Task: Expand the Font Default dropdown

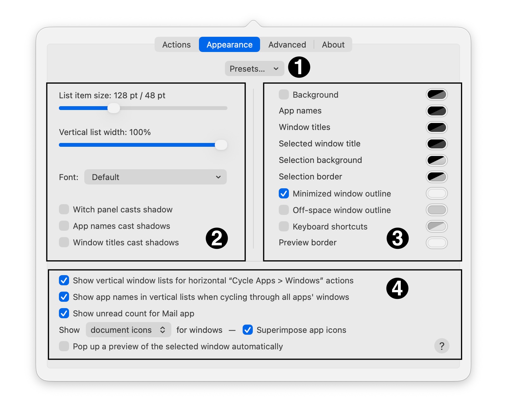Action: (155, 177)
